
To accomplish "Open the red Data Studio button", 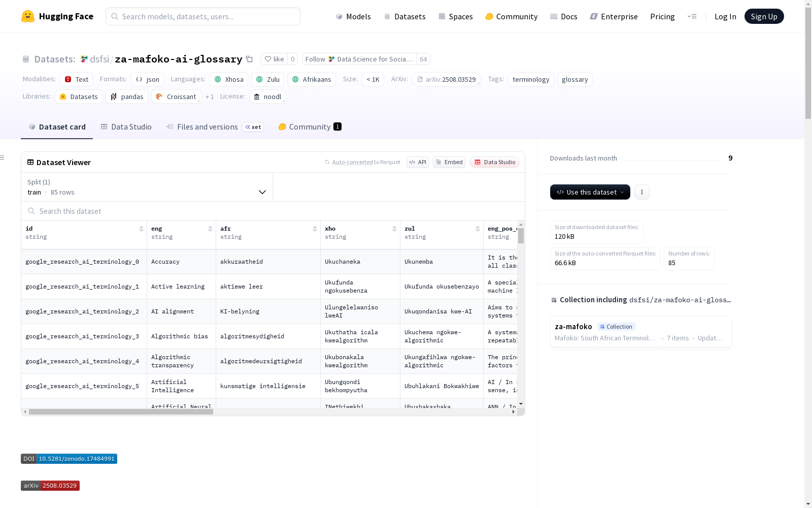I will 495,162.
